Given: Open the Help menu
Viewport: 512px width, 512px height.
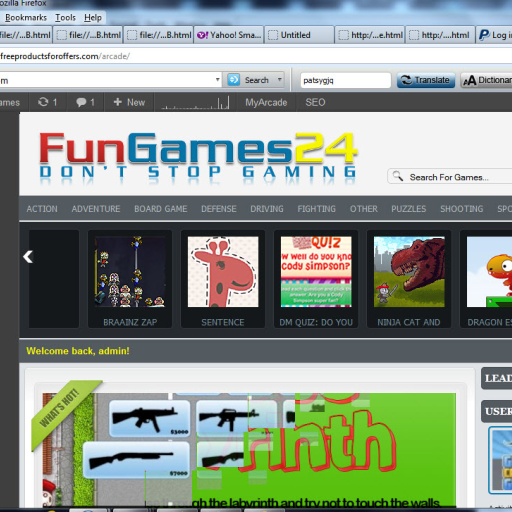Looking at the screenshot, I should (93, 17).
